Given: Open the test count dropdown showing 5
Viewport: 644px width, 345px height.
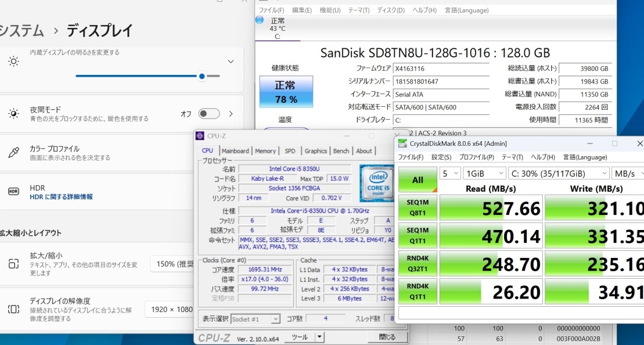Looking at the screenshot, I should [450, 173].
